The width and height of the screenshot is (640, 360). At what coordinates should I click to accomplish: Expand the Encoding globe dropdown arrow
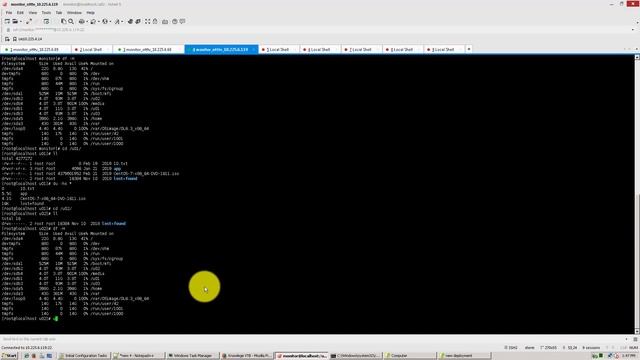click(110, 21)
